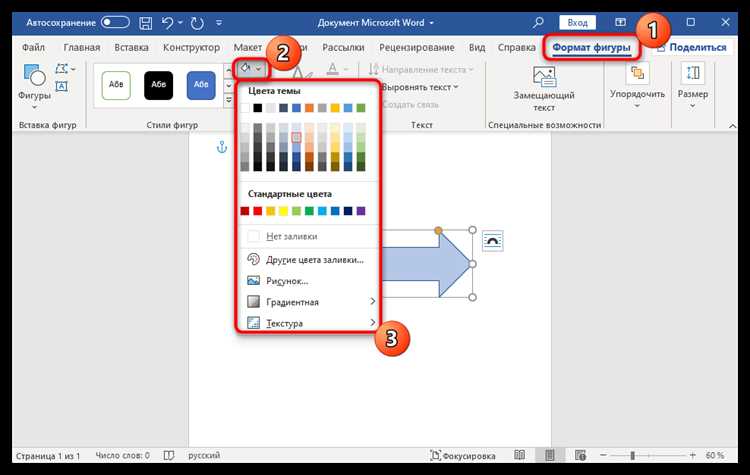This screenshot has height=475, width=750.
Task: Pick the red standard color swatch
Action: (257, 211)
